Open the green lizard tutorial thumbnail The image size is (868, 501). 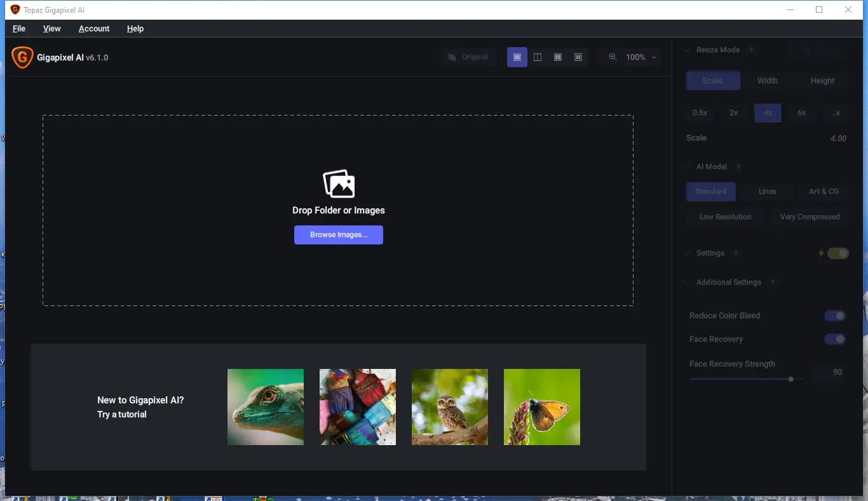(266, 407)
